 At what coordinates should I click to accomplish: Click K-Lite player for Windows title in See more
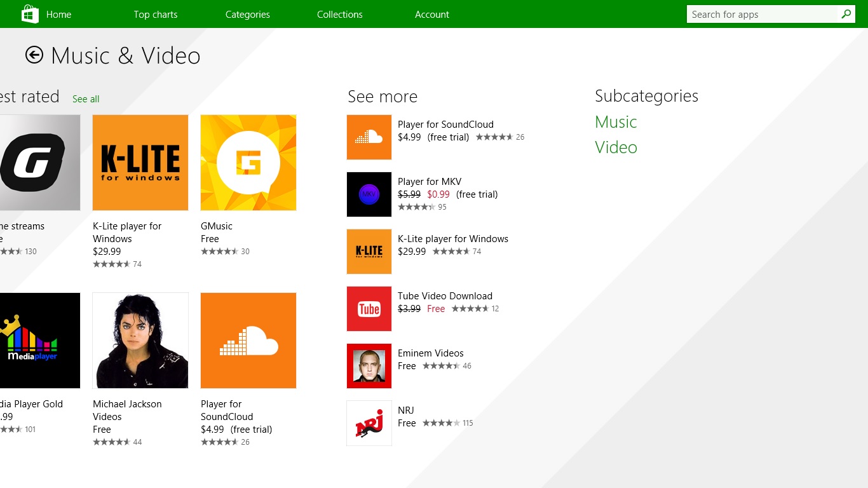tap(453, 239)
